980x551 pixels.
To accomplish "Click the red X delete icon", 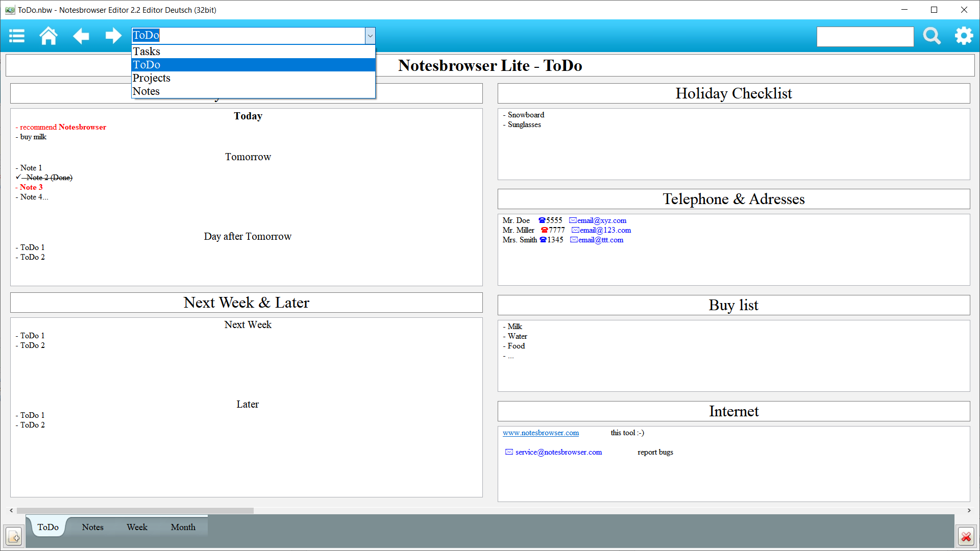I will point(966,537).
